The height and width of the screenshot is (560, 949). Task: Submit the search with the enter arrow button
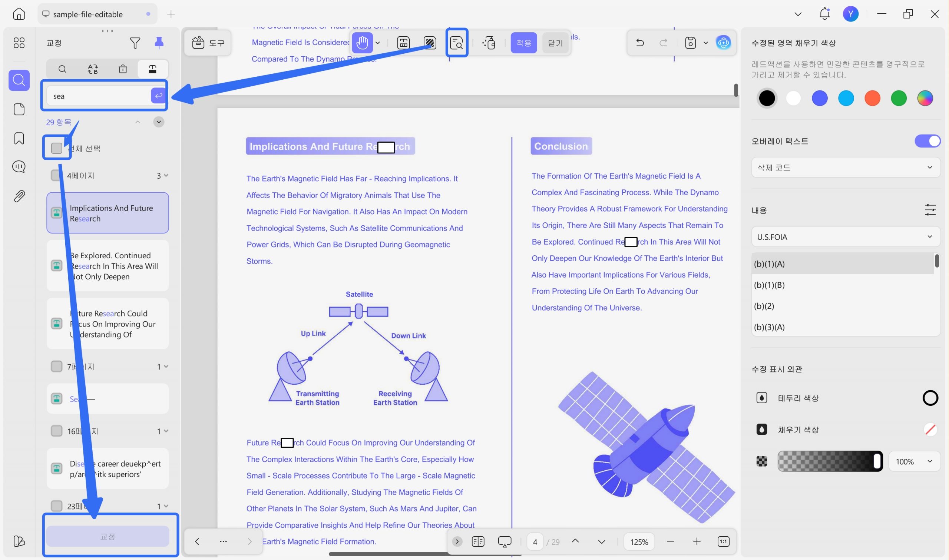(x=158, y=96)
